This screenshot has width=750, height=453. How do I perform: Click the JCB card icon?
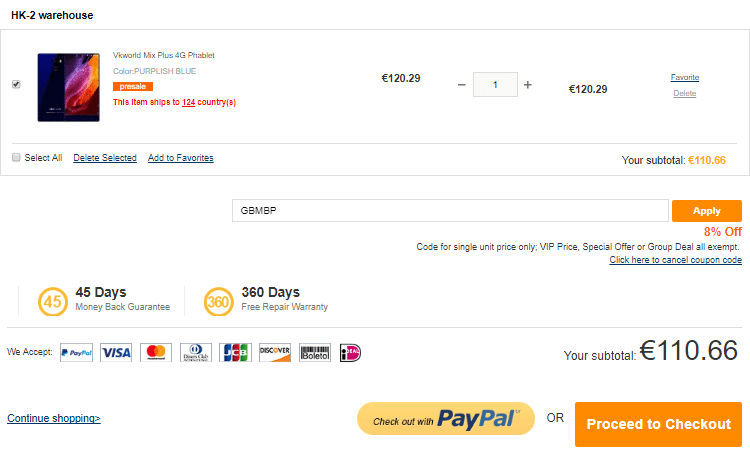point(235,353)
